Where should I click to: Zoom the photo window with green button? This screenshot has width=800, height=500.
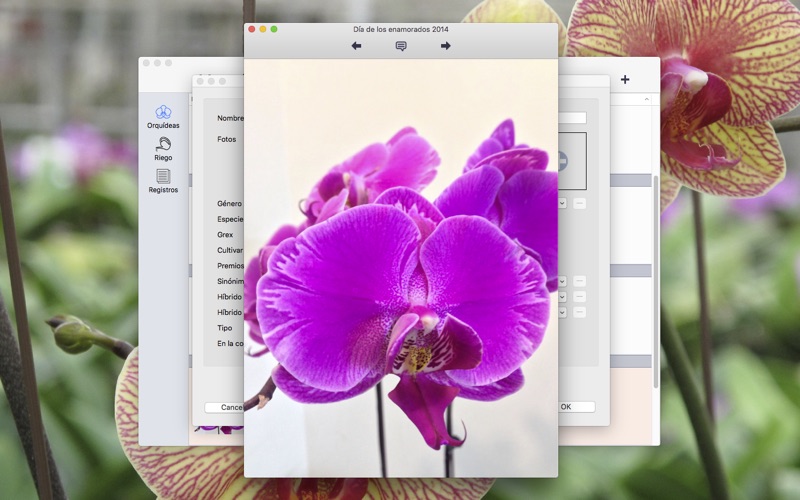274,29
